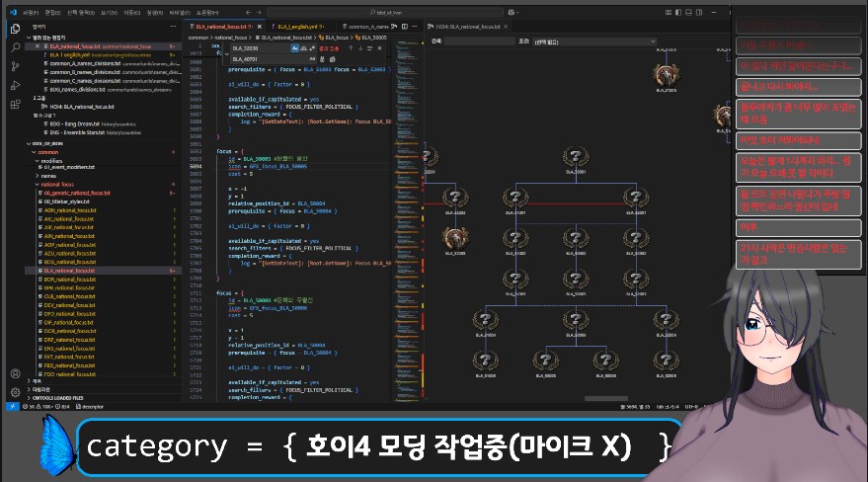This screenshot has height=482, width=868.
Task: Click the errors and warnings status indicator
Action: (43, 406)
